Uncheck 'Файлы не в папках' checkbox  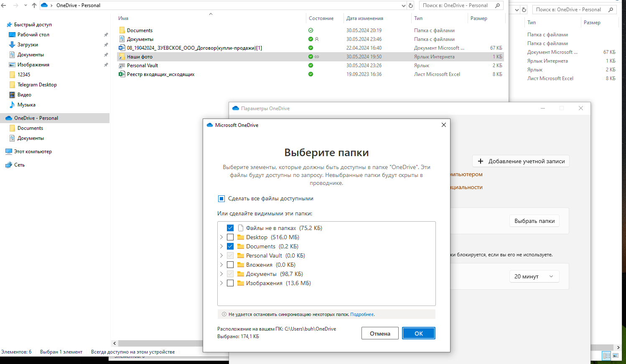[x=230, y=228]
